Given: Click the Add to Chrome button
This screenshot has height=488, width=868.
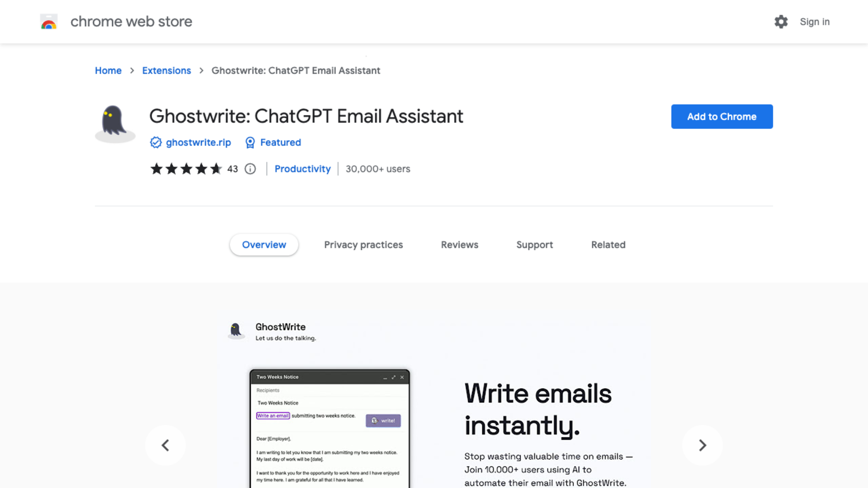Looking at the screenshot, I should pos(722,116).
